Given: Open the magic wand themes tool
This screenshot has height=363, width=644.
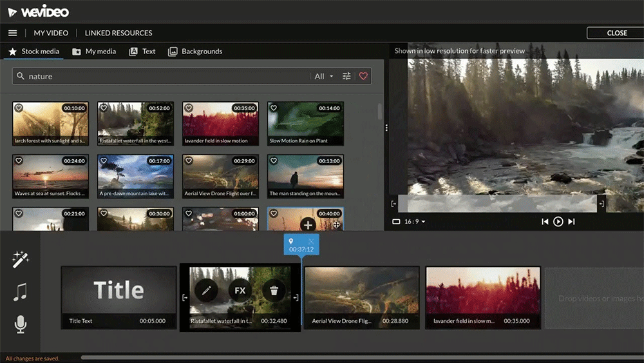Looking at the screenshot, I should (x=21, y=260).
